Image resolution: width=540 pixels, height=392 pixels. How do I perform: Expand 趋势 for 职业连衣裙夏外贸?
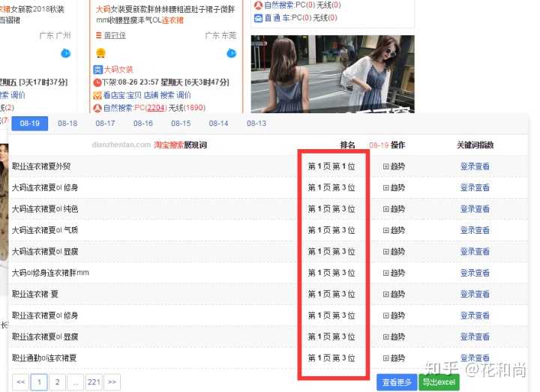tap(394, 166)
